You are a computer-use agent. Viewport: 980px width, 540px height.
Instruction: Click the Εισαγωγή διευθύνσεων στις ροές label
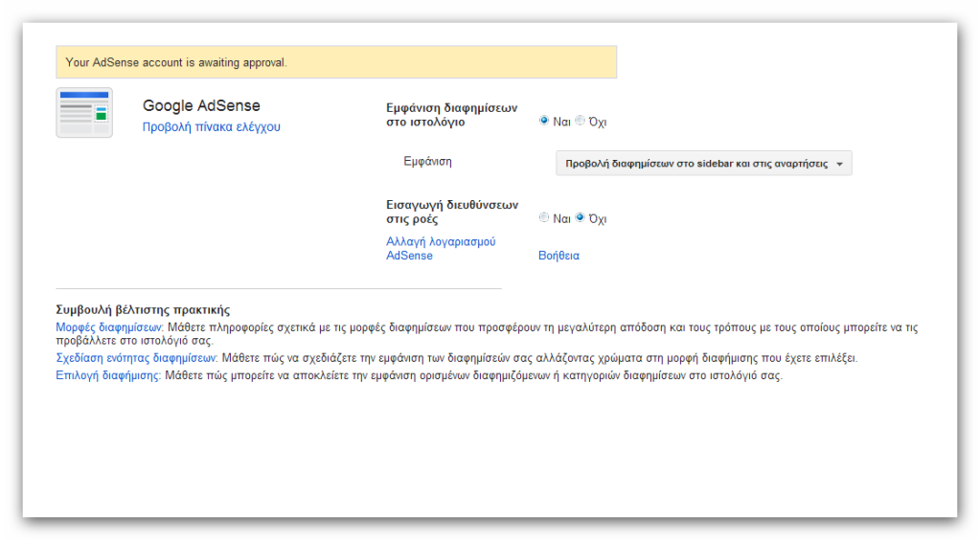(x=452, y=212)
